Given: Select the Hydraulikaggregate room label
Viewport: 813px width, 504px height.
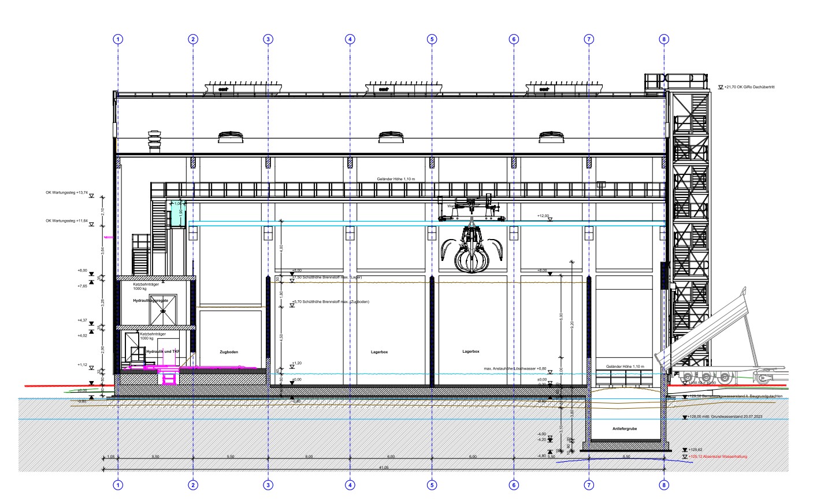Looking at the screenshot, I should pos(150,301).
